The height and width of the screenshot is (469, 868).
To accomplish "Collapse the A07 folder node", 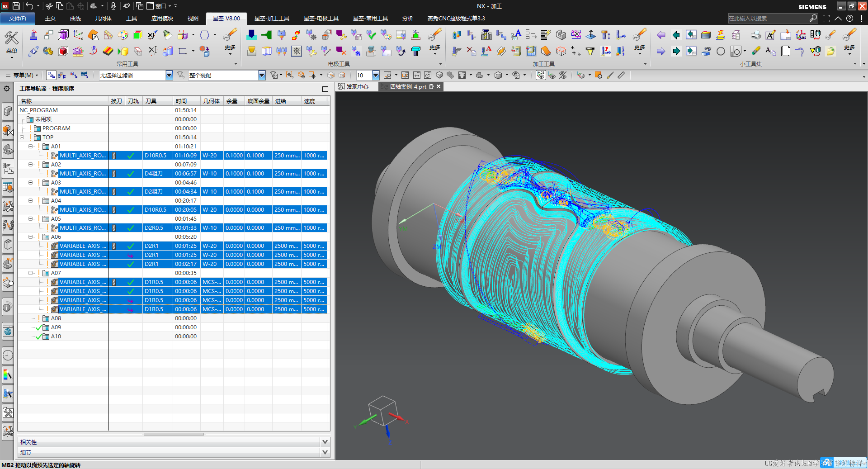I will click(30, 273).
